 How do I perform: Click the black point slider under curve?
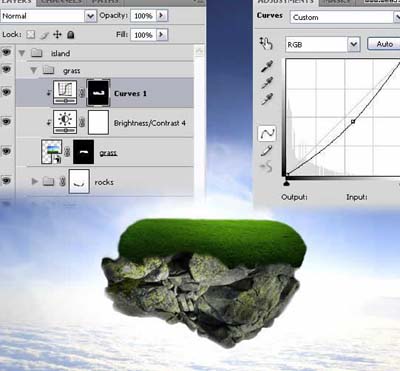pos(286,183)
